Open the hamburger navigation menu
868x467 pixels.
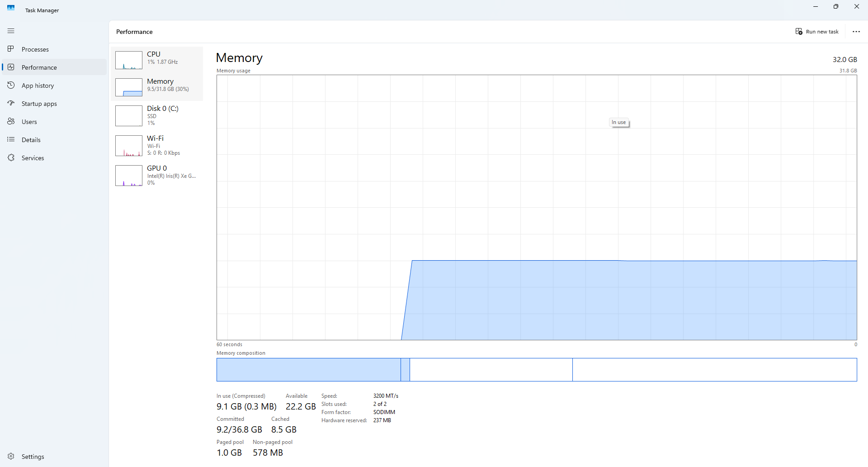(x=11, y=31)
